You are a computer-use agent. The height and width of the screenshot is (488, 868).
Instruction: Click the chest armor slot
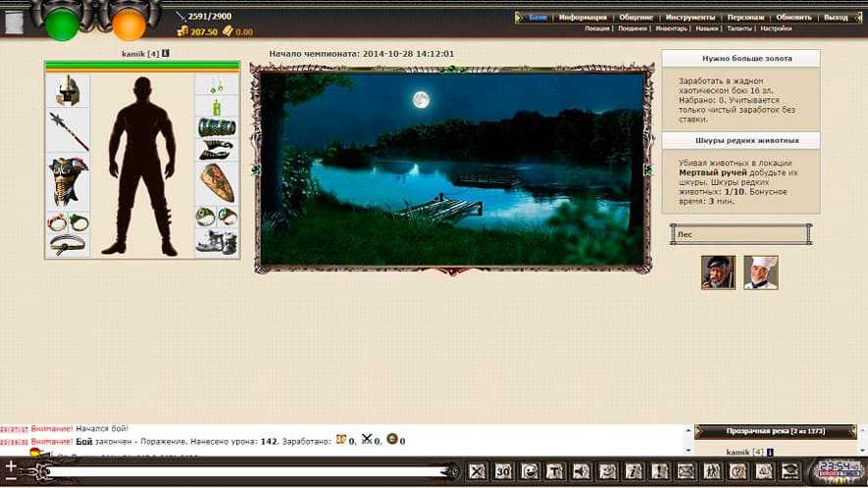point(68,180)
